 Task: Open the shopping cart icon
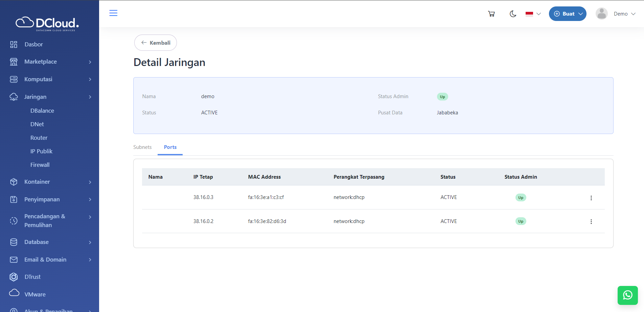pos(491,14)
